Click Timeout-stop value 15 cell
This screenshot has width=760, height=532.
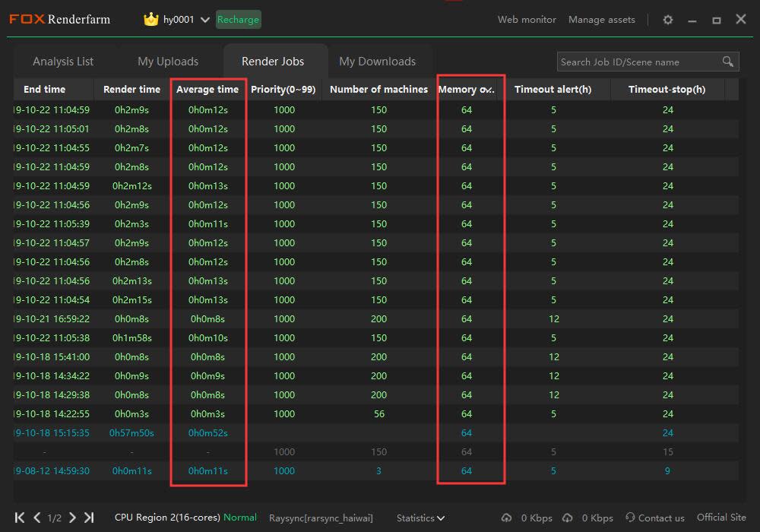point(668,451)
